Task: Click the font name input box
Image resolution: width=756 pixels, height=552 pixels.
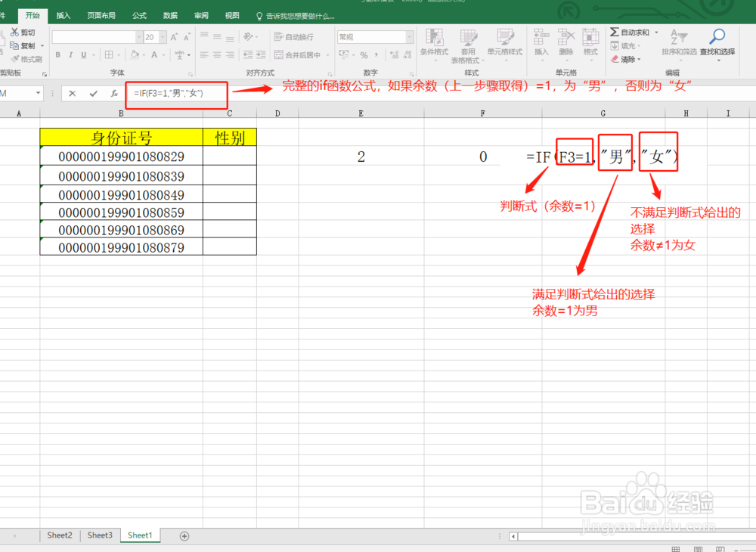Action: 94,37
